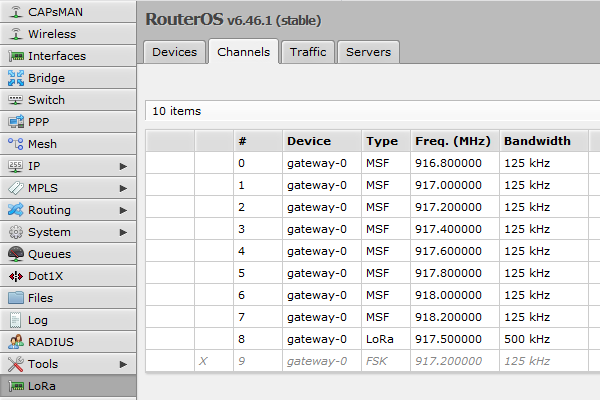Click the 10 items count text
600x400 pixels.
coord(176,111)
